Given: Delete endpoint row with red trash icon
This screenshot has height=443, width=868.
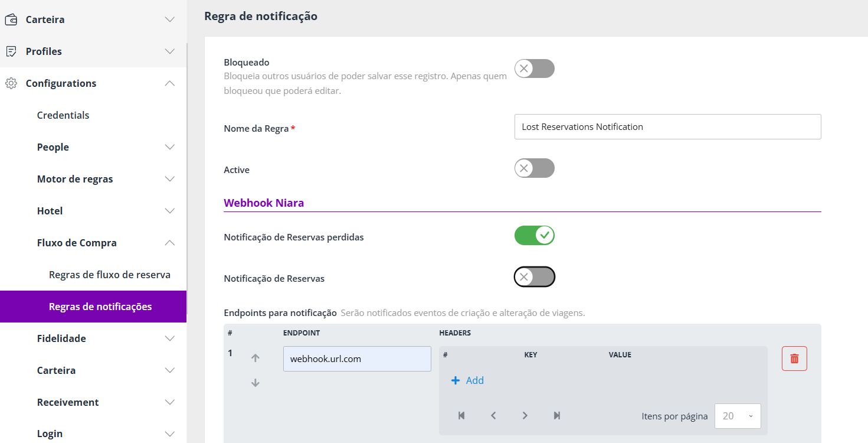Looking at the screenshot, I should point(794,359).
